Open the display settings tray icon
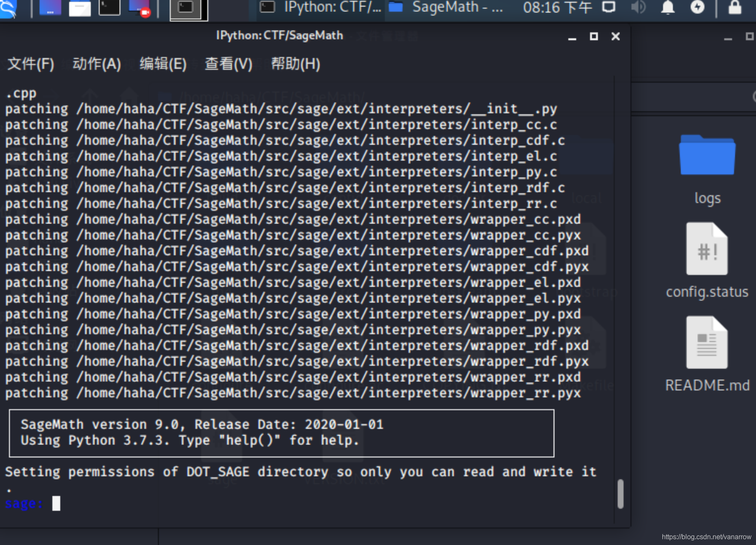The width and height of the screenshot is (756, 545). [609, 7]
